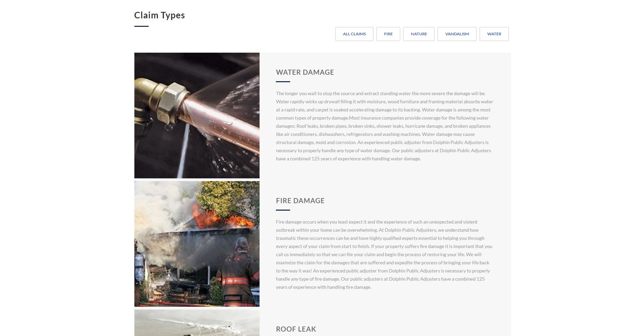The height and width of the screenshot is (336, 644).
Task: Click the WATER DAMAGE heading
Action: click(305, 72)
